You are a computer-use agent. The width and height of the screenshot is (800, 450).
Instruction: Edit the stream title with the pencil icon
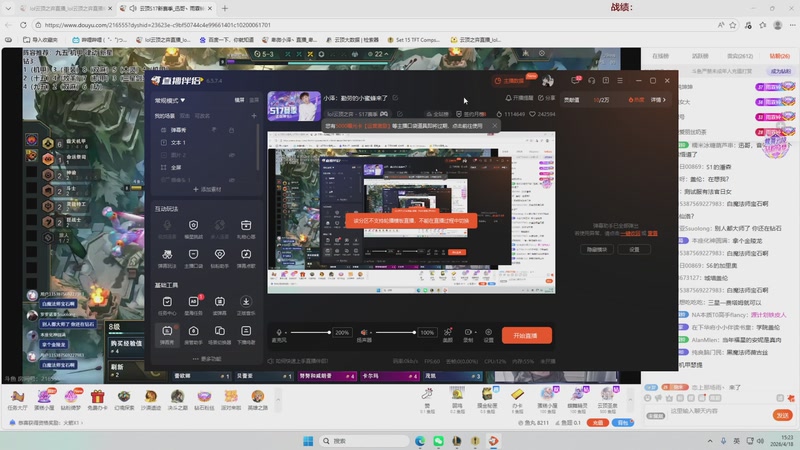[395, 97]
